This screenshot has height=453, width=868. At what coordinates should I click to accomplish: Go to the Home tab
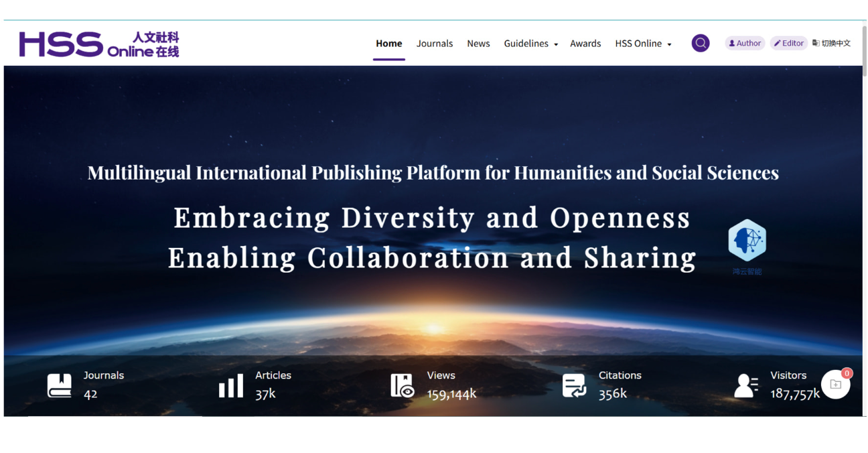[x=388, y=44]
